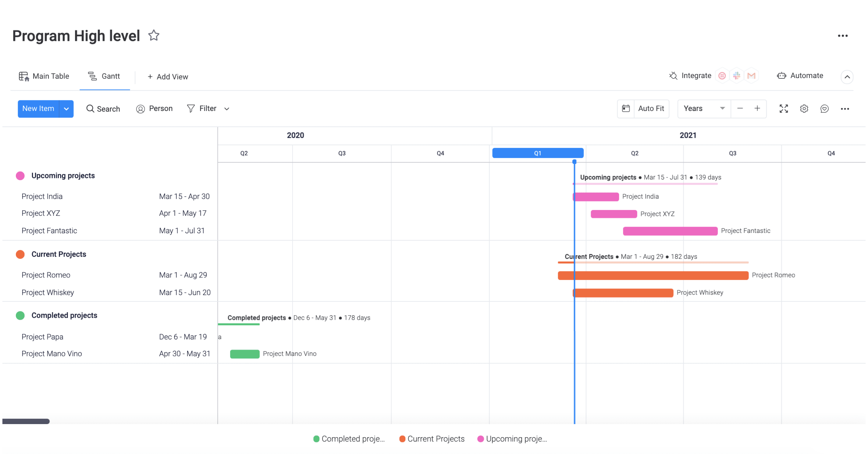Image resolution: width=868 pixels, height=475 pixels.
Task: Open the Gantt settings gear icon
Action: [804, 109]
